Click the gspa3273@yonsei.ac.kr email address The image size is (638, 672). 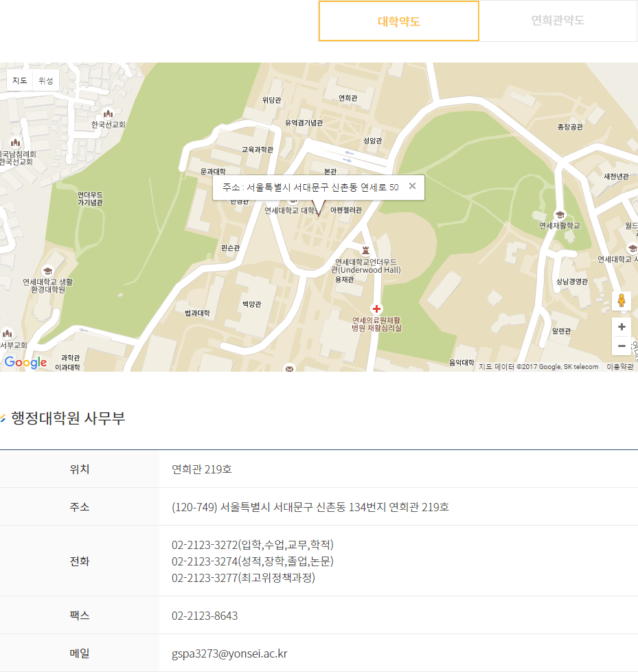229,653
